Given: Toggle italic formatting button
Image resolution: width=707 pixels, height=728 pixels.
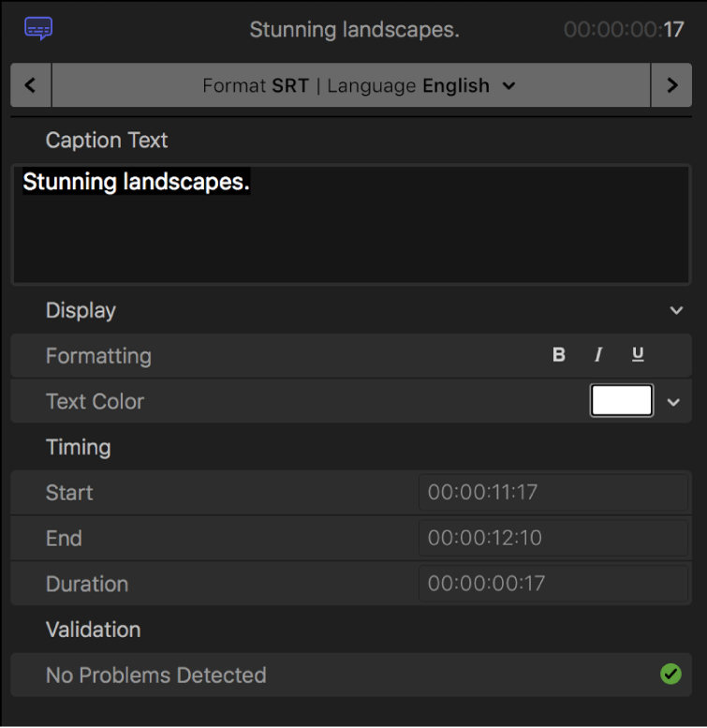Looking at the screenshot, I should tap(598, 355).
